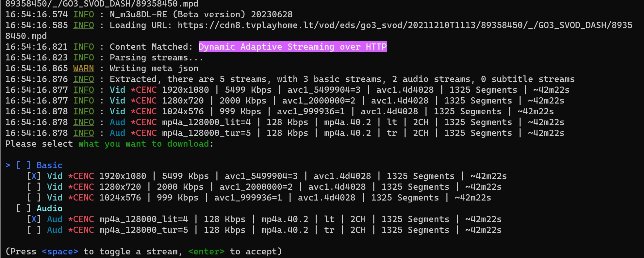This screenshot has width=644, height=258.
Task: Click the 'Parsing streams...' log message
Action: [x=156, y=57]
